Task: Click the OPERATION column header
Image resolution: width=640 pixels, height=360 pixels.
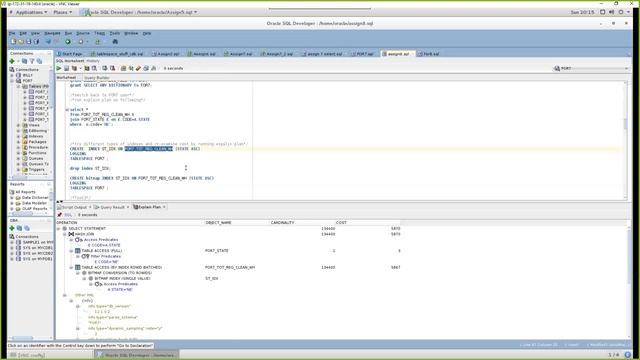Action: click(67, 222)
